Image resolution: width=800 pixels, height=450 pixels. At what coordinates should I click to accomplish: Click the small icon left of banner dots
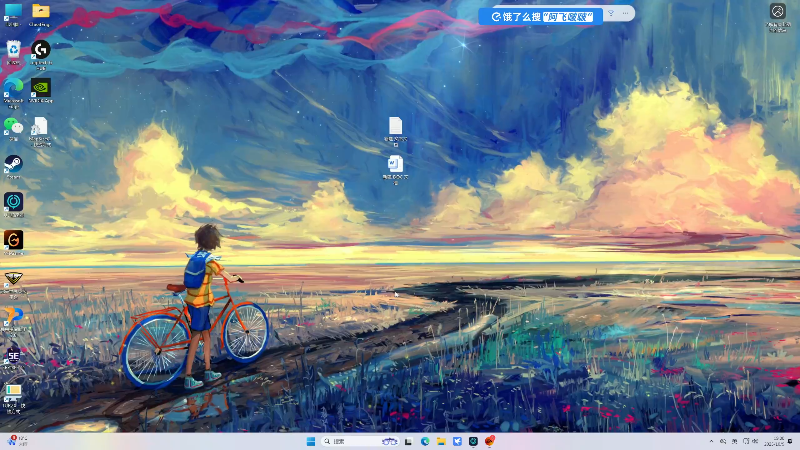pyautogui.click(x=611, y=13)
